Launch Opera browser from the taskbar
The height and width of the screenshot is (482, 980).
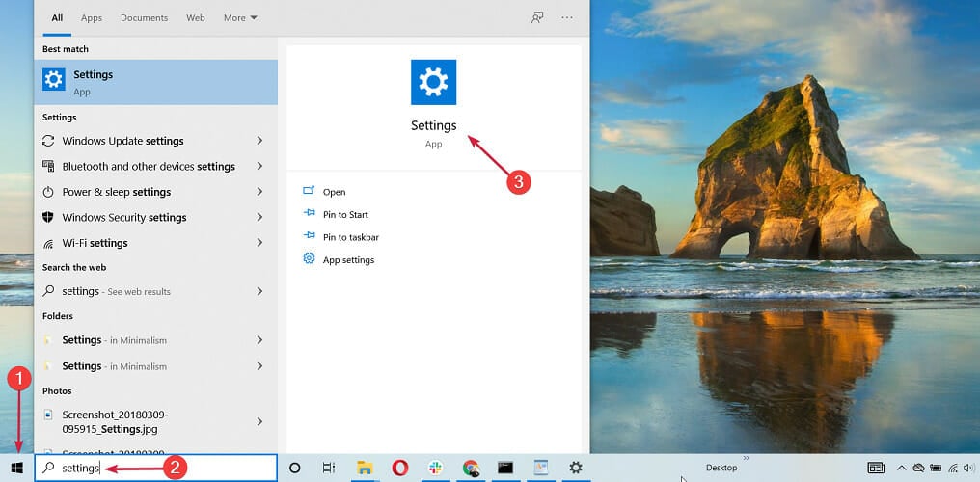(x=400, y=468)
